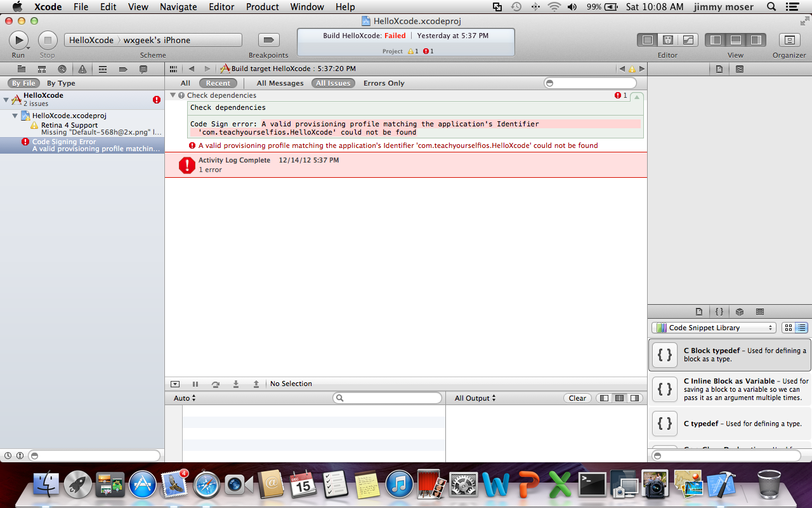This screenshot has height=508, width=812.
Task: Open the Auto variables view dropdown
Action: click(185, 398)
